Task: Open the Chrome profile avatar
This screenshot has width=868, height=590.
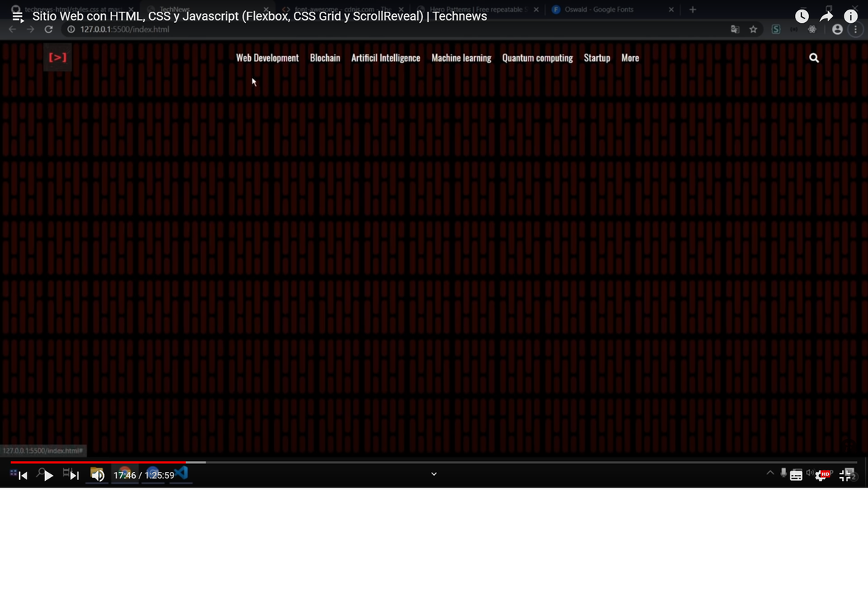Action: [x=837, y=29]
